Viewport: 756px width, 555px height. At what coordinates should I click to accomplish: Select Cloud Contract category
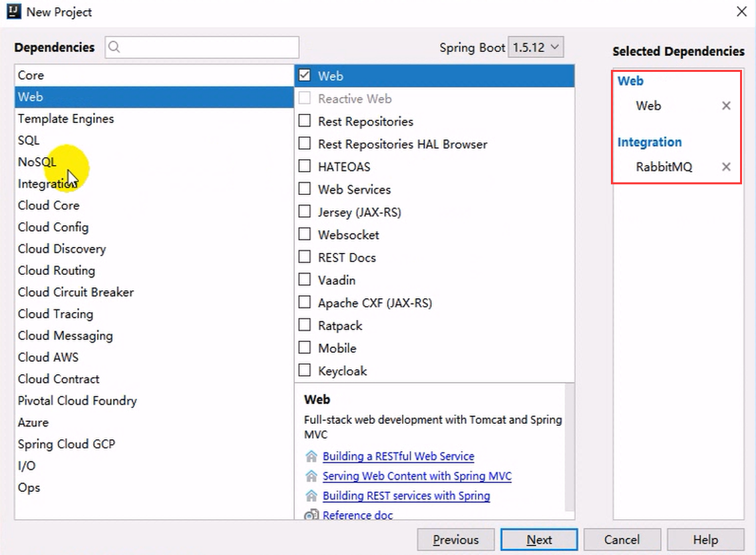pyautogui.click(x=154, y=379)
